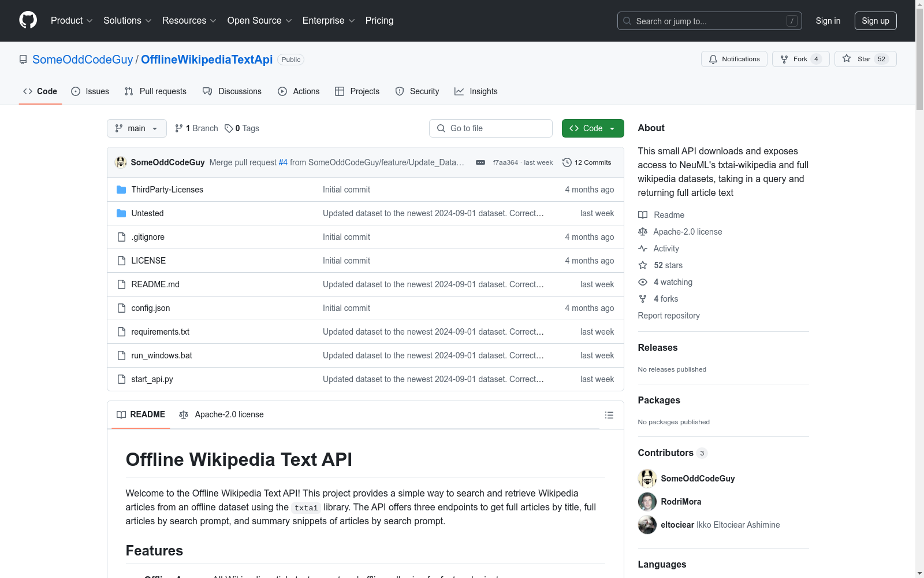View the 1 Branch link
The height and width of the screenshot is (578, 924).
coord(196,128)
